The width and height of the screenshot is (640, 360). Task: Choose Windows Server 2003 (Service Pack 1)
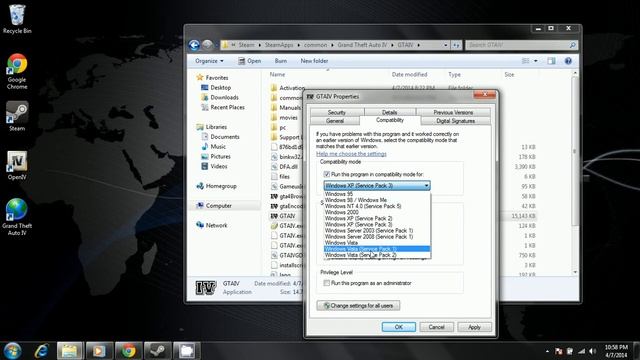pyautogui.click(x=377, y=231)
